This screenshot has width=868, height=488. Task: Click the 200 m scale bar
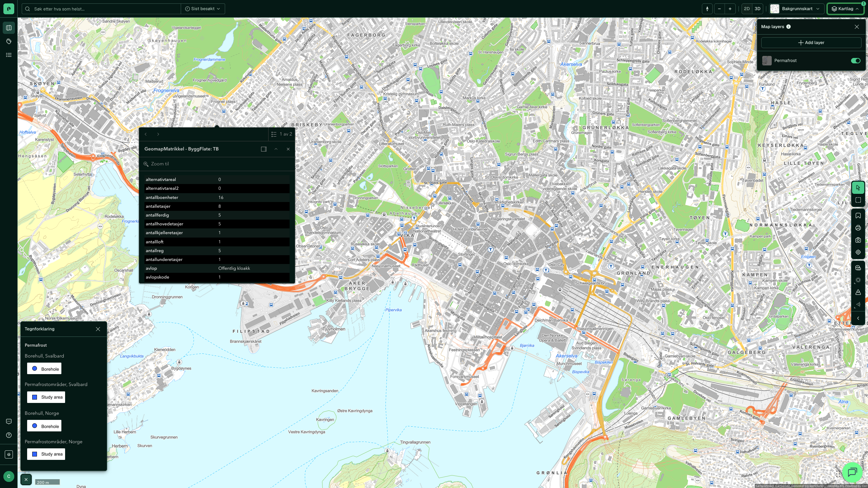coord(47,482)
